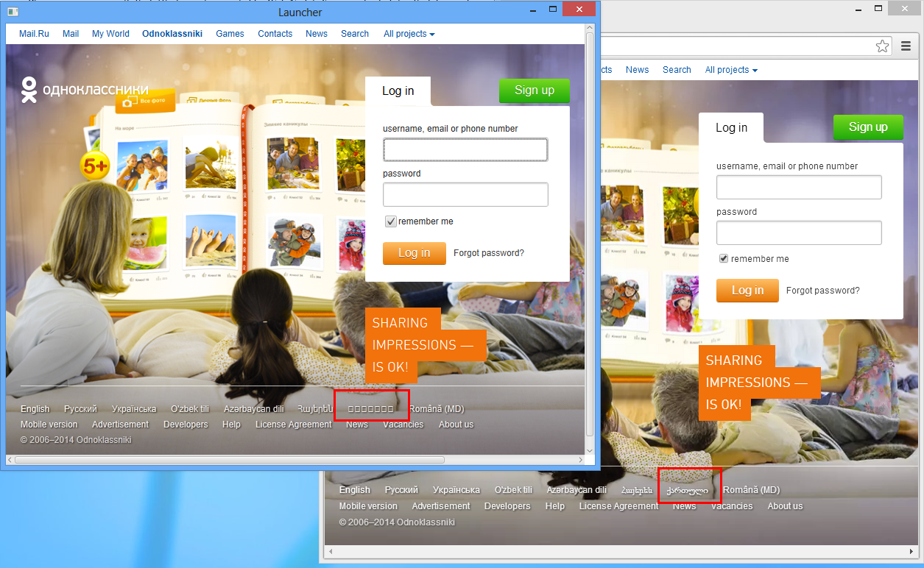Image resolution: width=924 pixels, height=568 pixels.
Task: Click the Launcher window icon in the title bar
Action: 13,11
